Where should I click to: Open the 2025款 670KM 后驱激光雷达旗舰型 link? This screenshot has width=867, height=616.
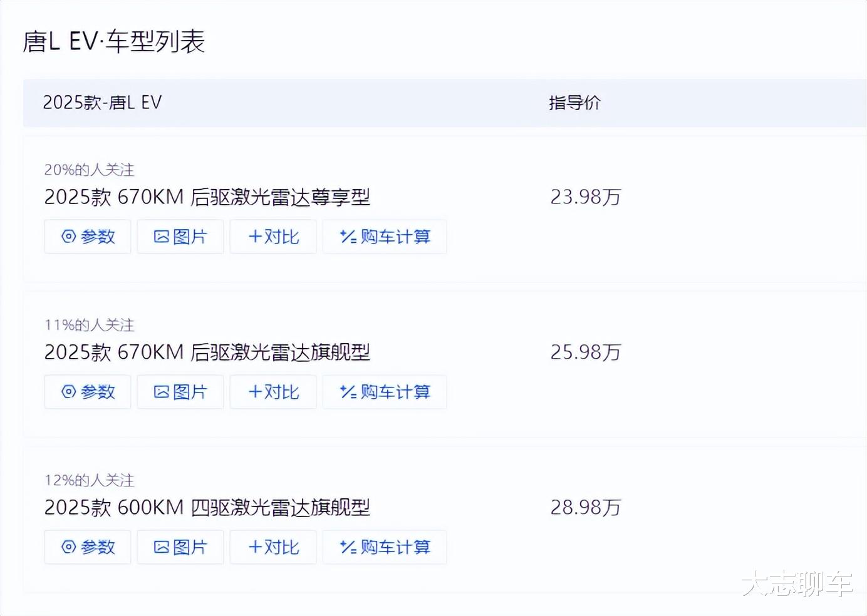[x=207, y=352]
